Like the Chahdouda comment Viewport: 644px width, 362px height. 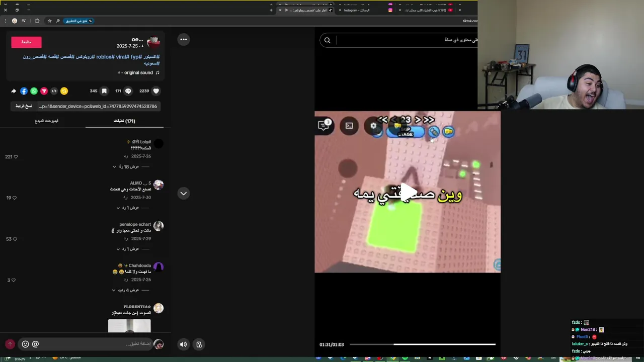(13, 280)
